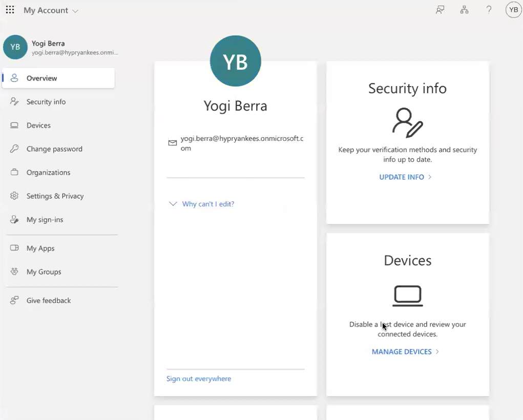Open My sign-ins page

45,220
